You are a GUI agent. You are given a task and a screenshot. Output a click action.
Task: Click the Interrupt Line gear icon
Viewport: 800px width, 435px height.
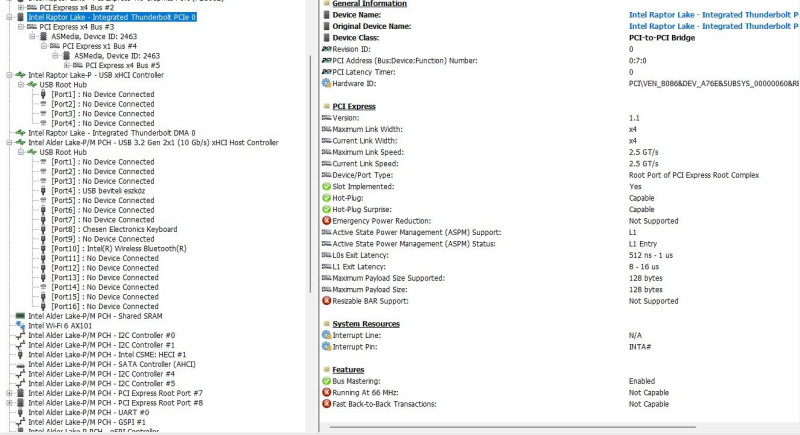(327, 335)
